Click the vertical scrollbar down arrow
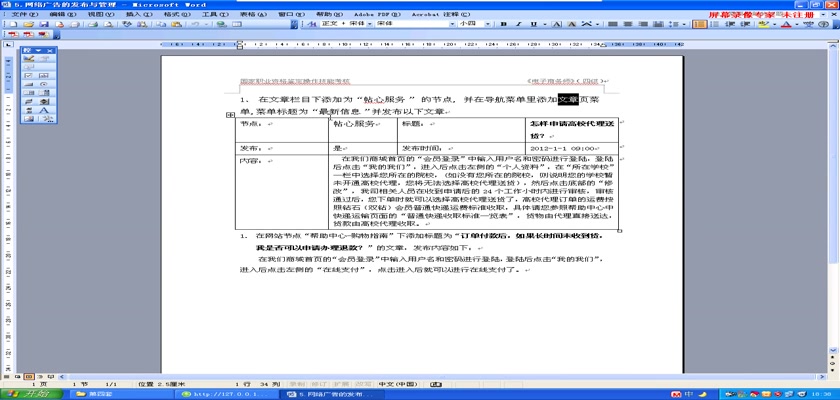Viewport: 840px width, 400px height. point(834,350)
